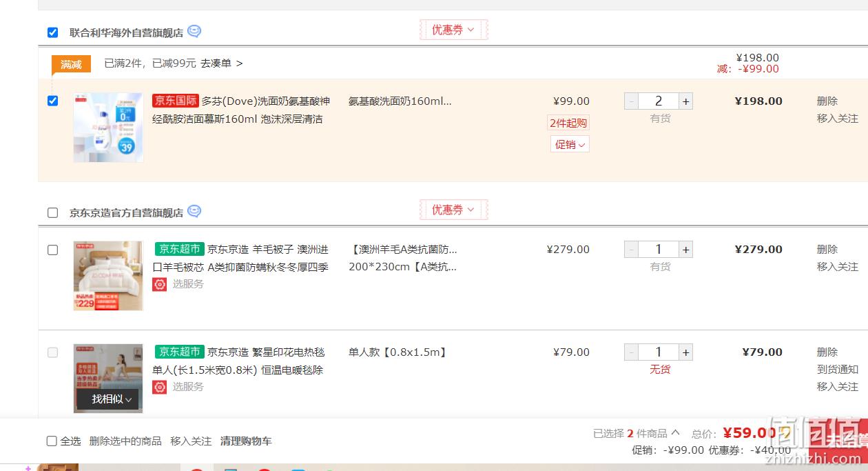The image size is (868, 471).
Task: Delete the Dove 洗面奶 item
Action: tap(827, 101)
